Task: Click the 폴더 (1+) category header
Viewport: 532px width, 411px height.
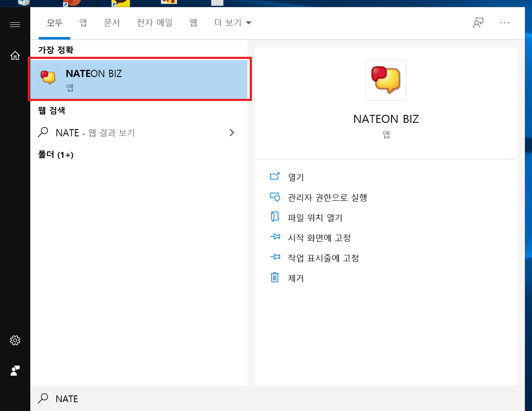Action: 56,155
